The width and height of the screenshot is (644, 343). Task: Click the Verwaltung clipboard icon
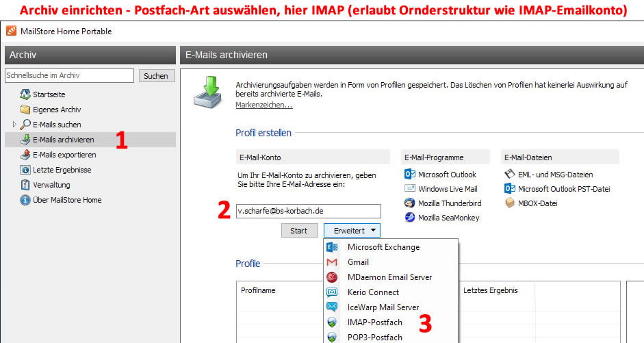pos(25,184)
